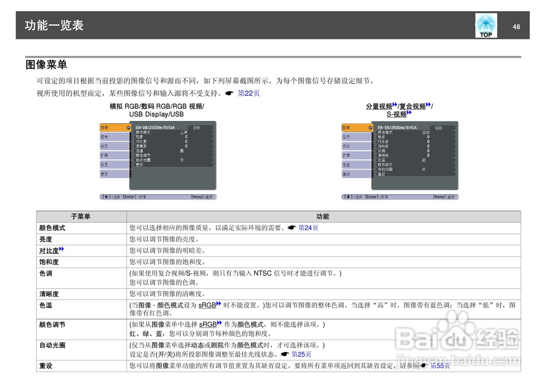Screen dimensions: 555x392
Task: Click the 自动光圈 table cell
Action: click(82, 350)
